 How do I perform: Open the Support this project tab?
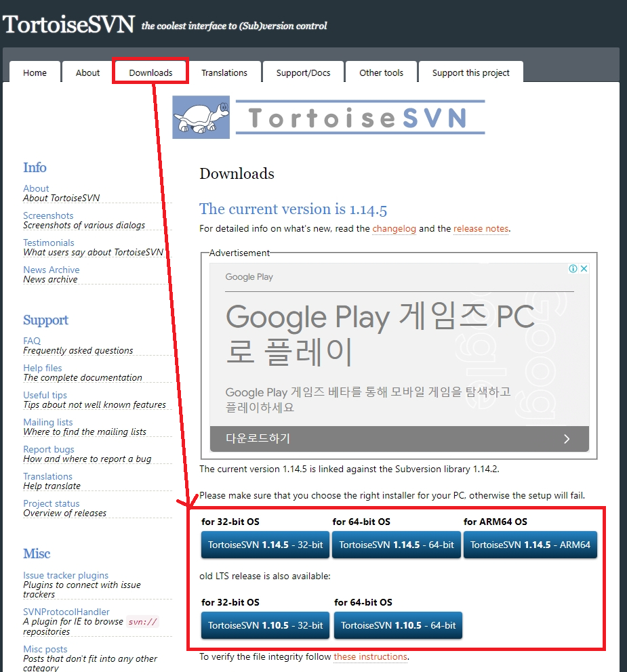[x=470, y=72]
